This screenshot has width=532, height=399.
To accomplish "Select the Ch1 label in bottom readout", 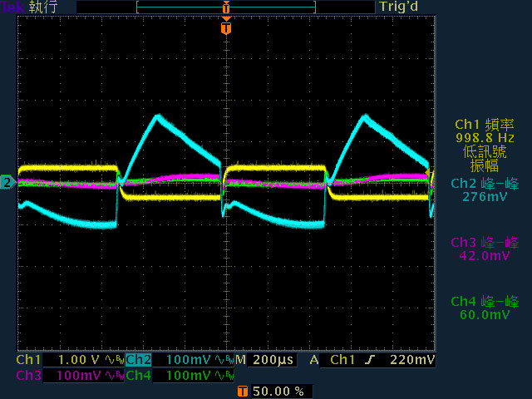I will tap(28, 360).
